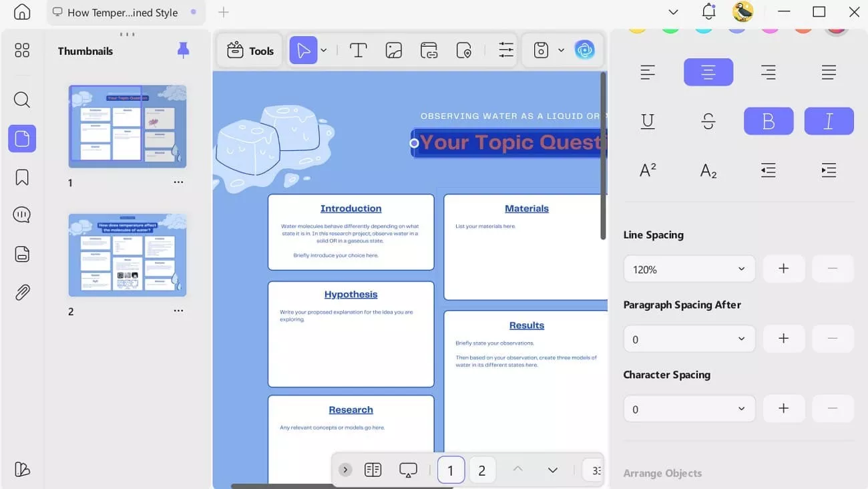Open the tab list chevron in title bar
Image resolution: width=868 pixels, height=489 pixels.
673,12
